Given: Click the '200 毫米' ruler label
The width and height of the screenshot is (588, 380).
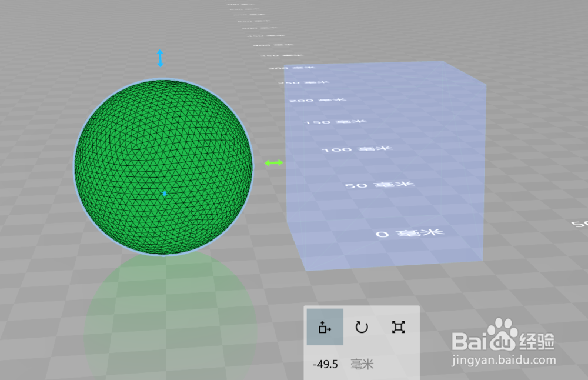Looking at the screenshot, I should coord(318,100).
